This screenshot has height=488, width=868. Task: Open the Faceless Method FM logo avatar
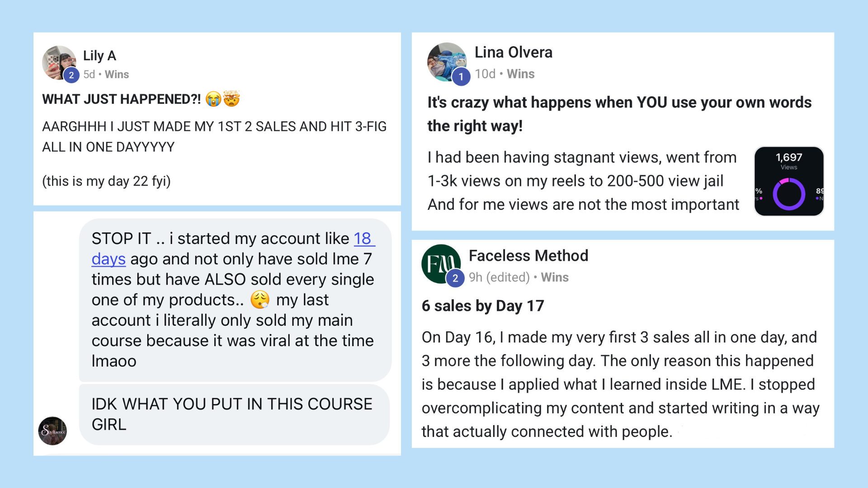[440, 263]
